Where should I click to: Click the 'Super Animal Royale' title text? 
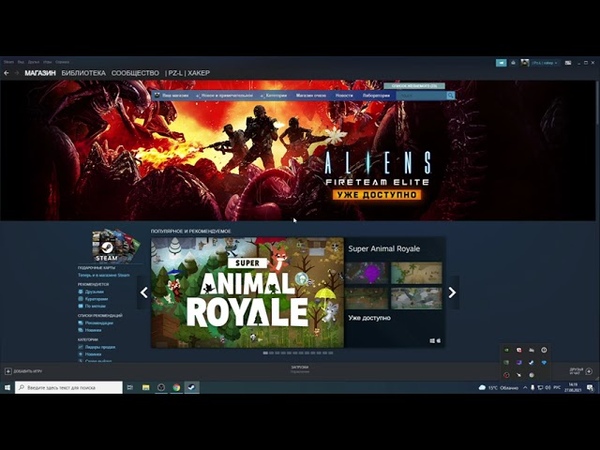384,249
